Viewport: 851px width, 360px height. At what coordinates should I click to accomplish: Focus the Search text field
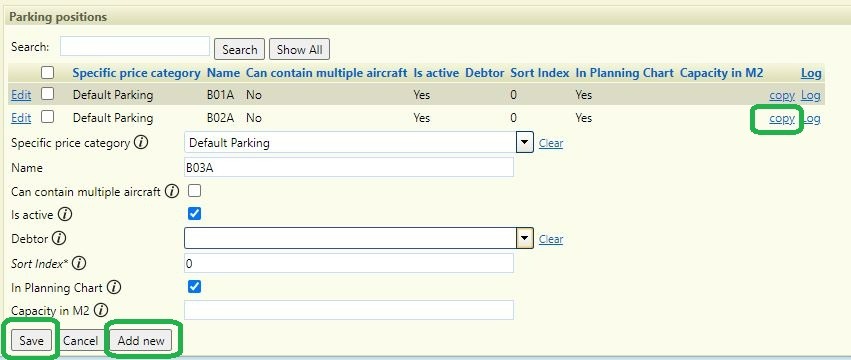(x=135, y=46)
